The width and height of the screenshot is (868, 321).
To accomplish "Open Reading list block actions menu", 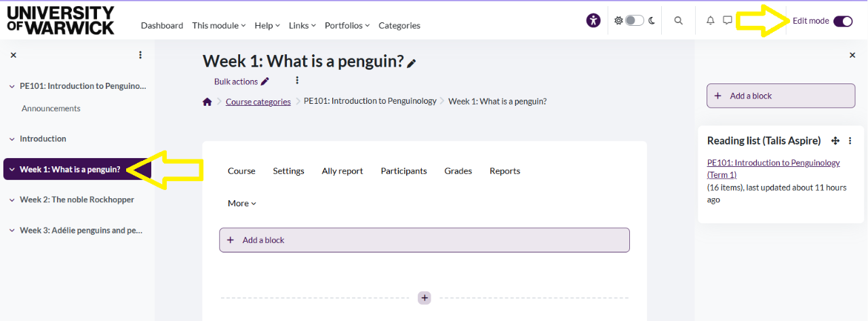I will [x=850, y=140].
